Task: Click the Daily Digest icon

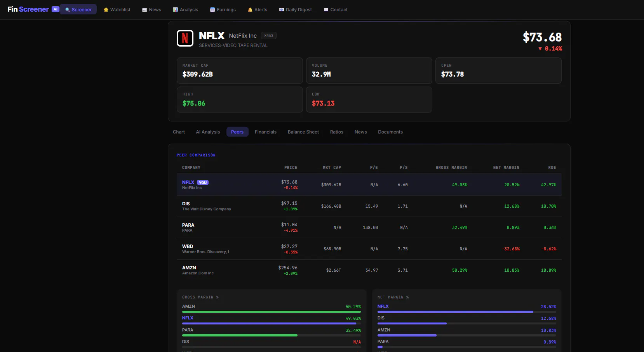Action: coord(282,10)
